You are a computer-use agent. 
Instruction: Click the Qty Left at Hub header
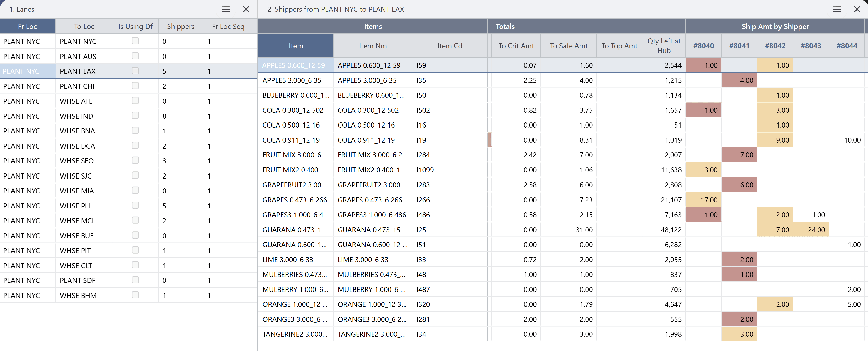click(x=663, y=45)
